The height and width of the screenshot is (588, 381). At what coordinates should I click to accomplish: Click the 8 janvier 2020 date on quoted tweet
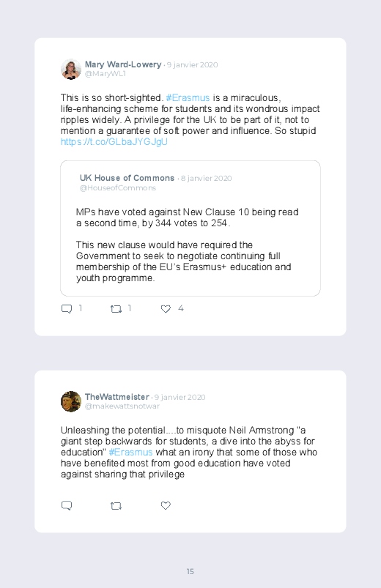[x=206, y=178]
